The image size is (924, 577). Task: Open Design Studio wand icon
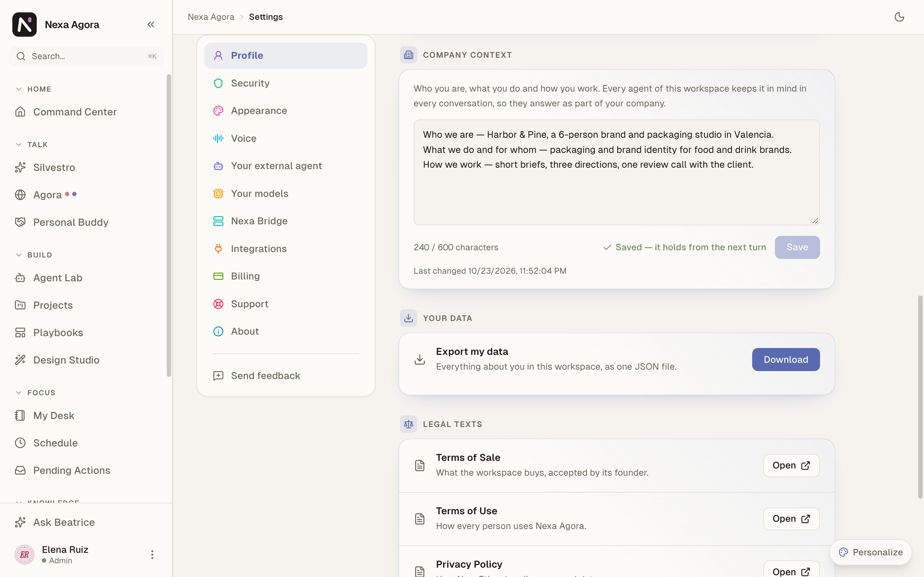[x=20, y=360]
